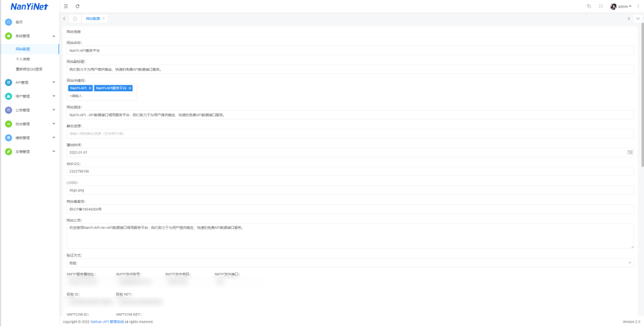Viewport: 644px width, 327px height.
Task: Remove the NanYi-API keyword tag
Action: pos(90,88)
